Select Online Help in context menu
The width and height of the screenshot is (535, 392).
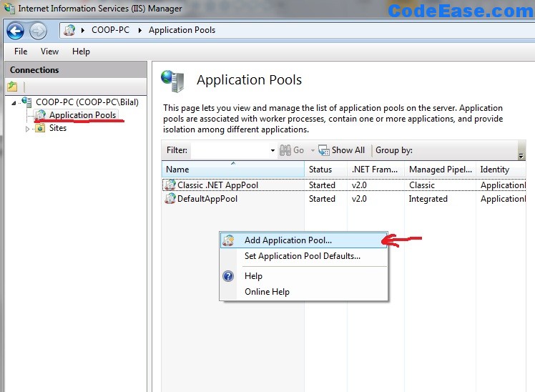tap(303, 292)
